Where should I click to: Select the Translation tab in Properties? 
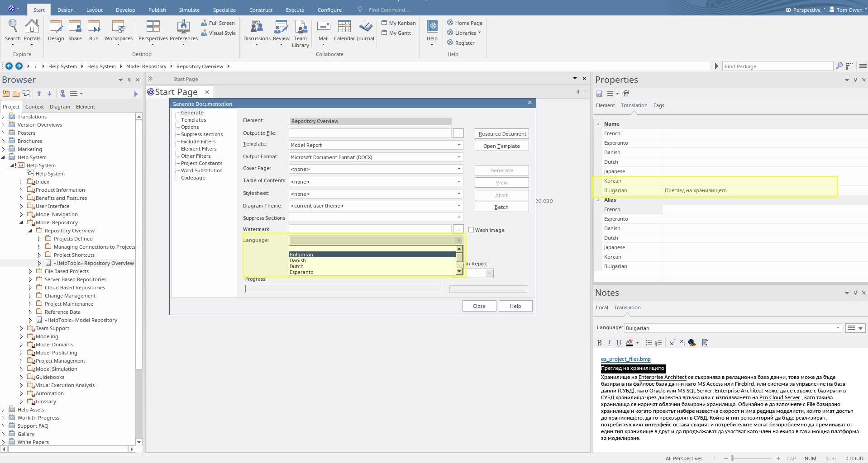pos(634,105)
